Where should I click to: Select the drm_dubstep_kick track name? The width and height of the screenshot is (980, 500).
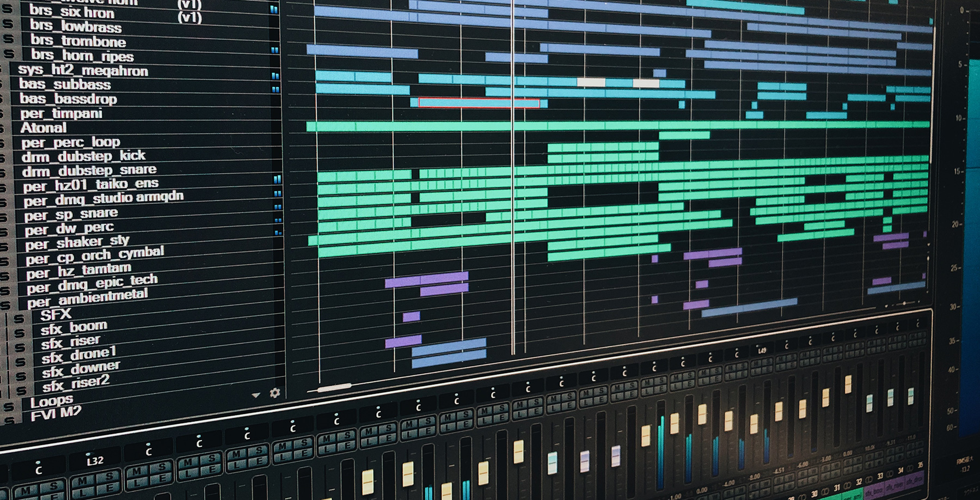click(x=83, y=156)
